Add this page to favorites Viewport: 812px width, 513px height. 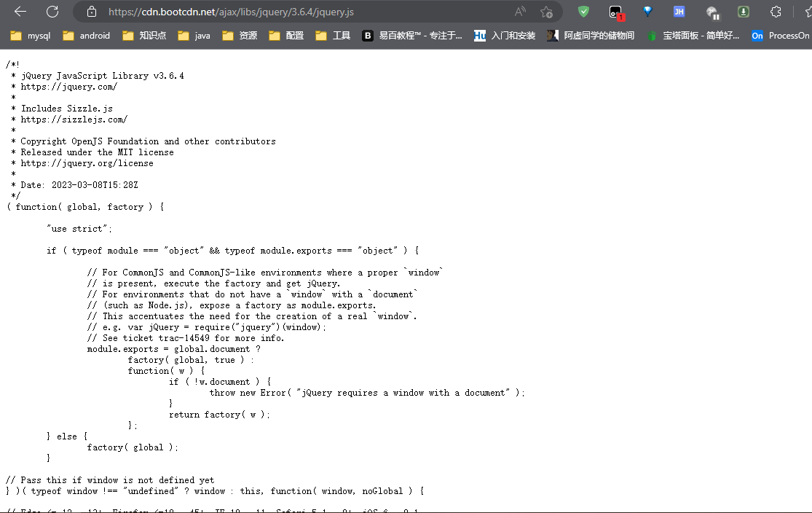[x=546, y=12]
